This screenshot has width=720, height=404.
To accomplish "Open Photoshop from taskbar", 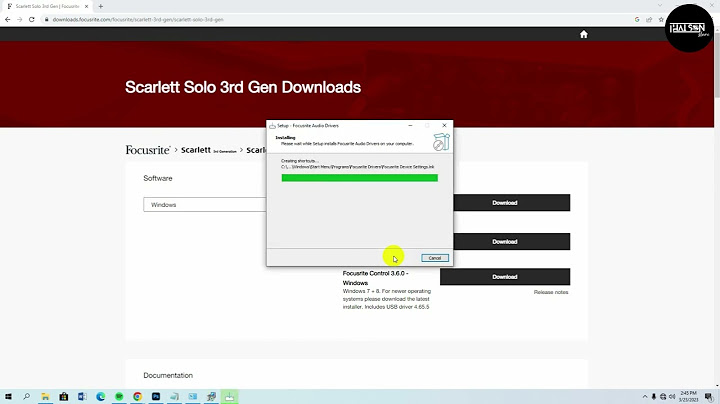I will point(156,396).
